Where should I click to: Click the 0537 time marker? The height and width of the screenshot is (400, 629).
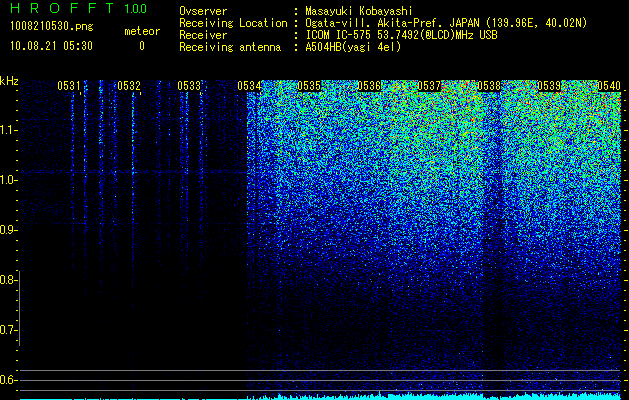[429, 86]
